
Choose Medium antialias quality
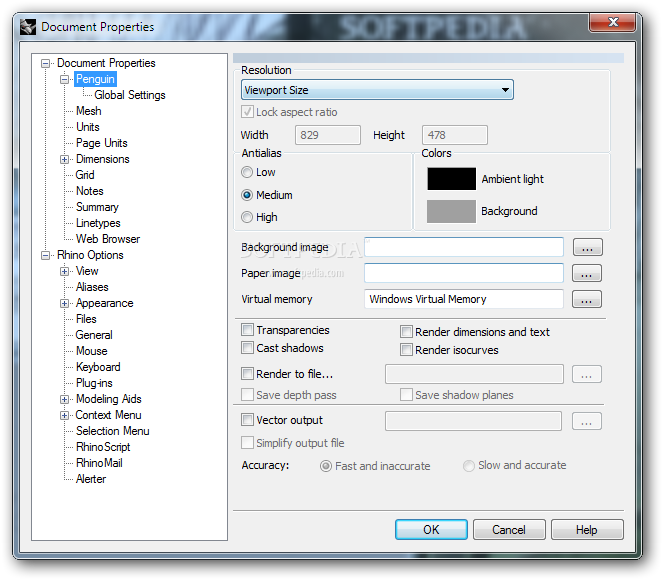point(247,195)
